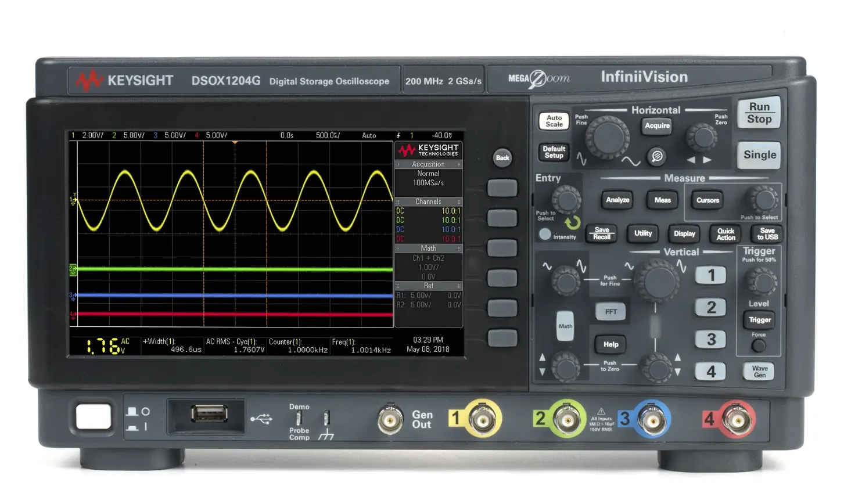This screenshot has height=504, width=844.
Task: Push the white power switch
Action: [x=94, y=417]
